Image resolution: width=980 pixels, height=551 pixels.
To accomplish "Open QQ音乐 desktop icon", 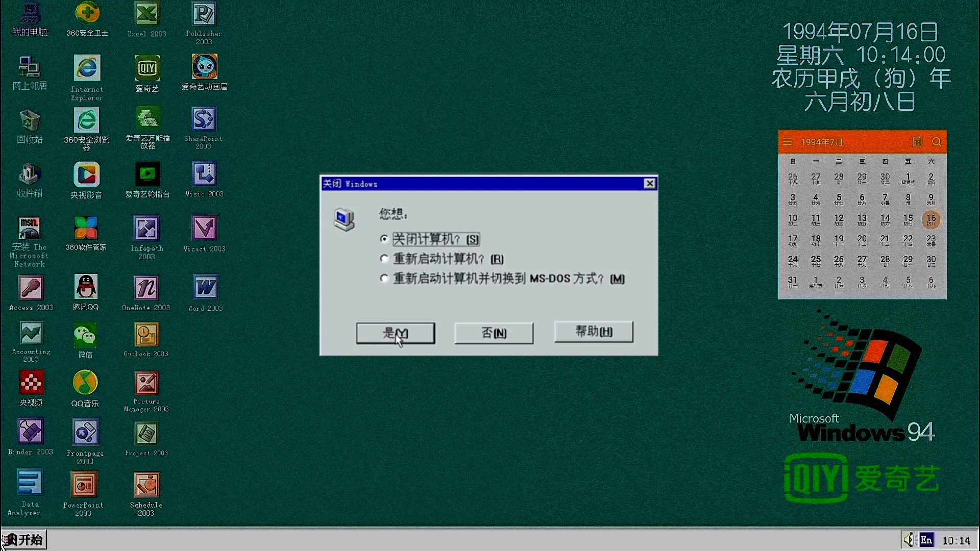I will tap(85, 389).
